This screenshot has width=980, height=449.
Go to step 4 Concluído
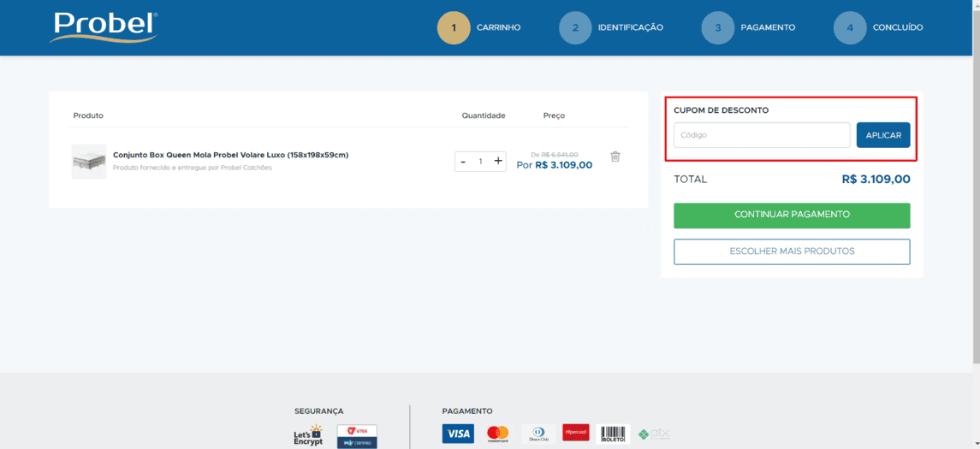click(x=879, y=28)
